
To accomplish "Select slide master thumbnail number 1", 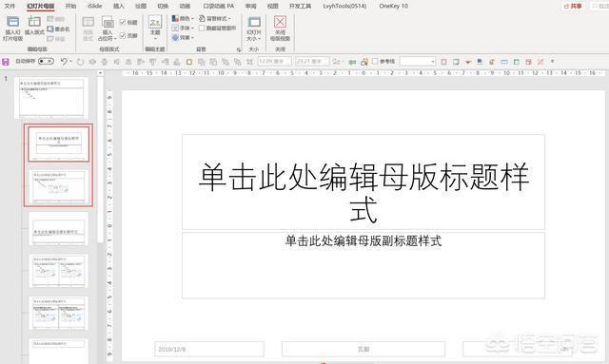I will click(51, 98).
